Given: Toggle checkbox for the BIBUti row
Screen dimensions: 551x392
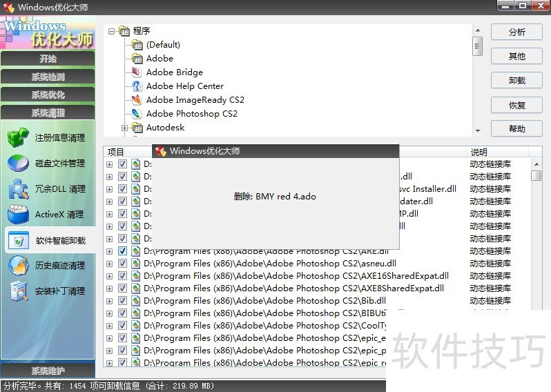Looking at the screenshot, I should 122,313.
